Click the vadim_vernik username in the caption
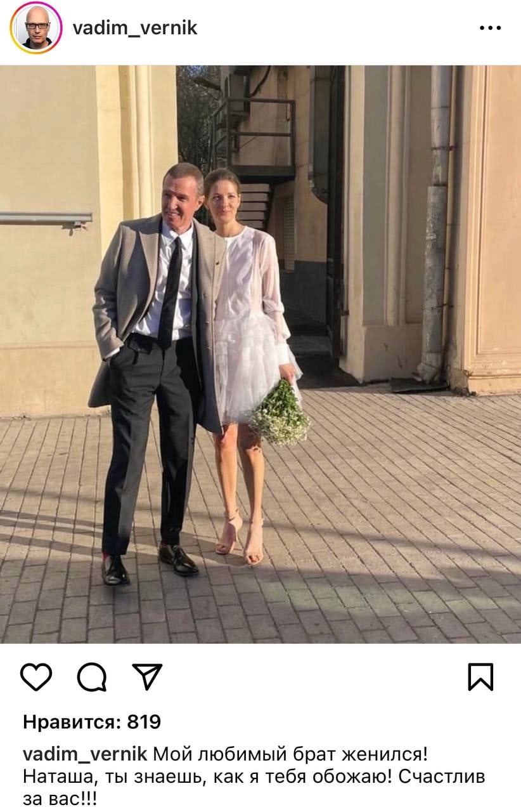 pyautogui.click(x=85, y=755)
